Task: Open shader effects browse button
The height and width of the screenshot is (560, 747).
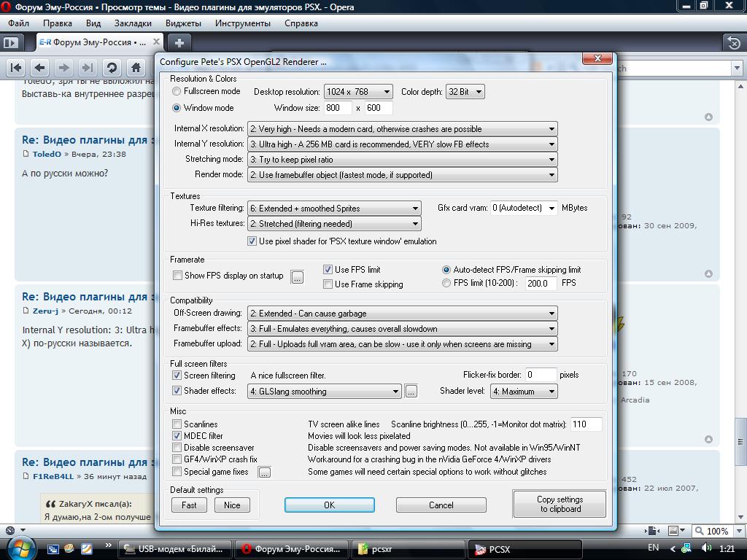Action: pyautogui.click(x=411, y=392)
